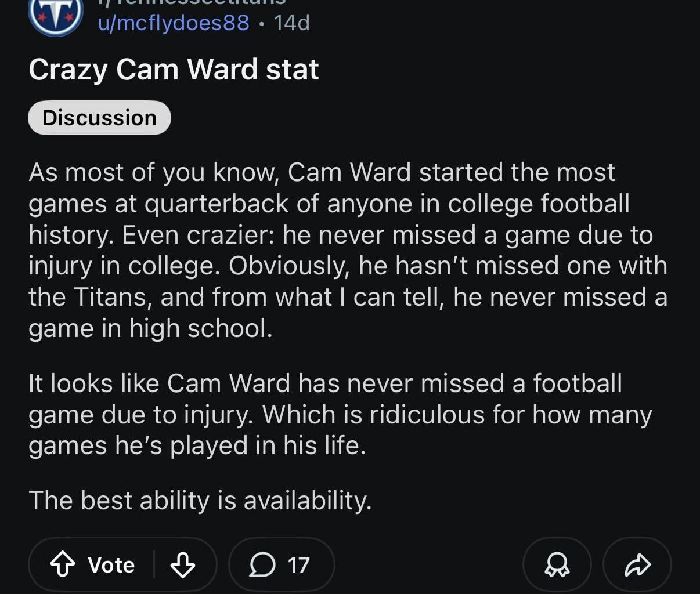The width and height of the screenshot is (700, 594).
Task: Click the 14d post timestamp
Action: [291, 23]
